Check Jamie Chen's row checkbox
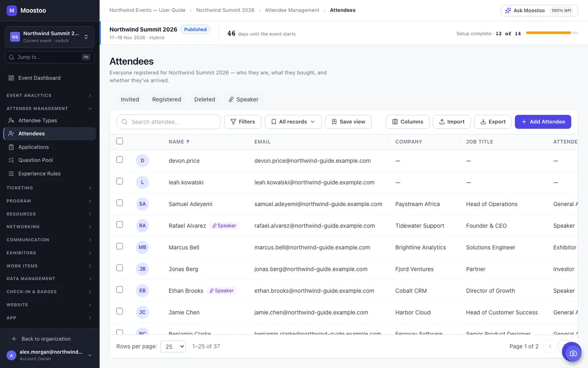This screenshot has width=588, height=368. (120, 311)
